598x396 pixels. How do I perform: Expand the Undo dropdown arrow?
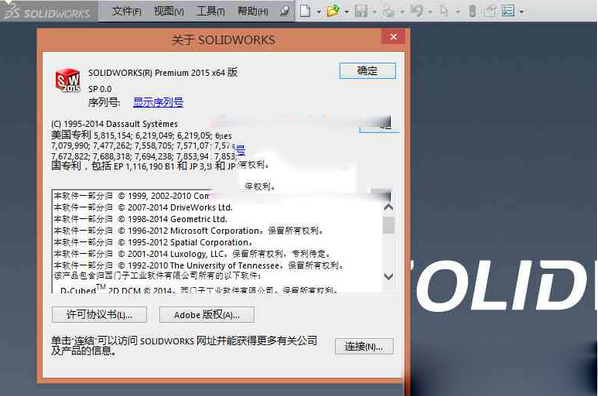[x=430, y=12]
